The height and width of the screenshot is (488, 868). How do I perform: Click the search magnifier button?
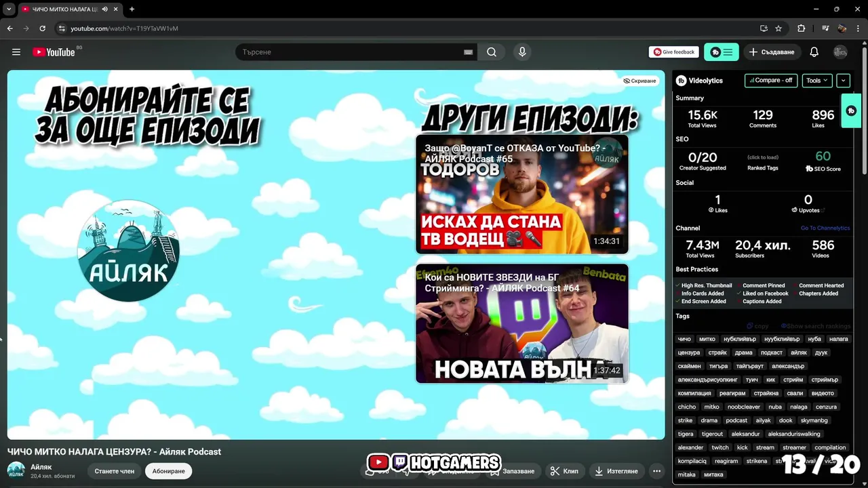(x=492, y=52)
